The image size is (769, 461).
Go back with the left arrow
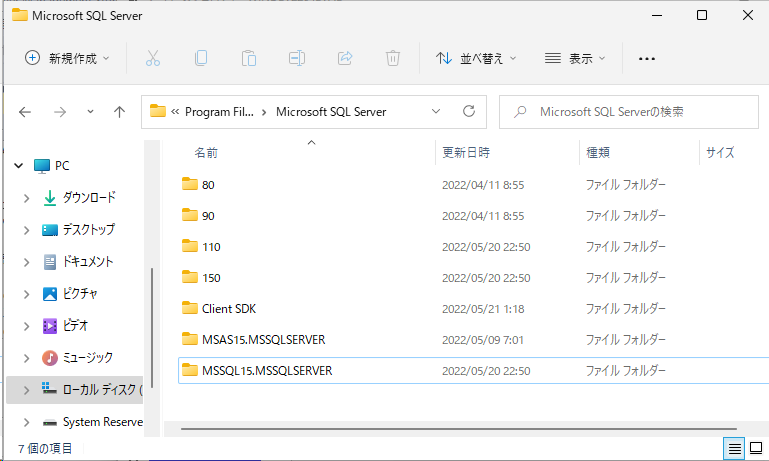25,112
